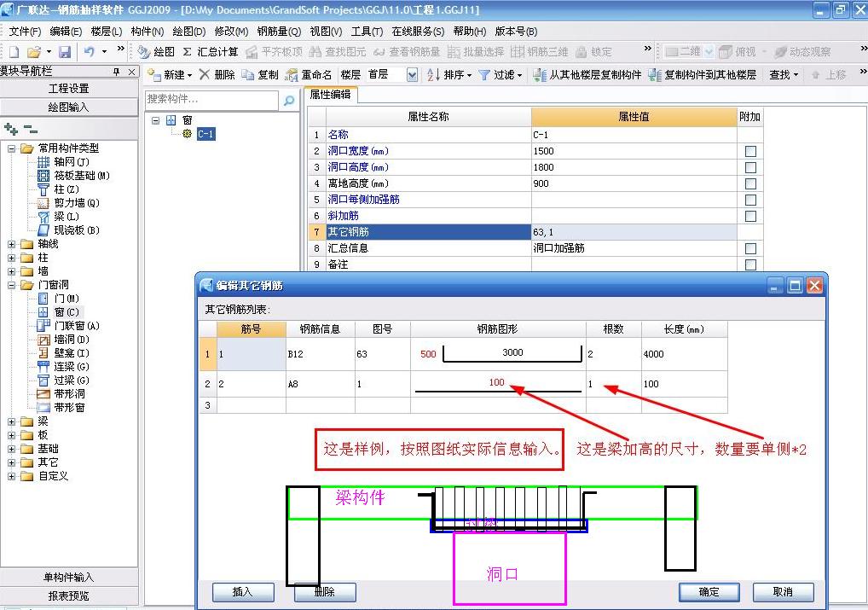Open the 文件(F) menu
This screenshot has width=868, height=610.
point(25,32)
